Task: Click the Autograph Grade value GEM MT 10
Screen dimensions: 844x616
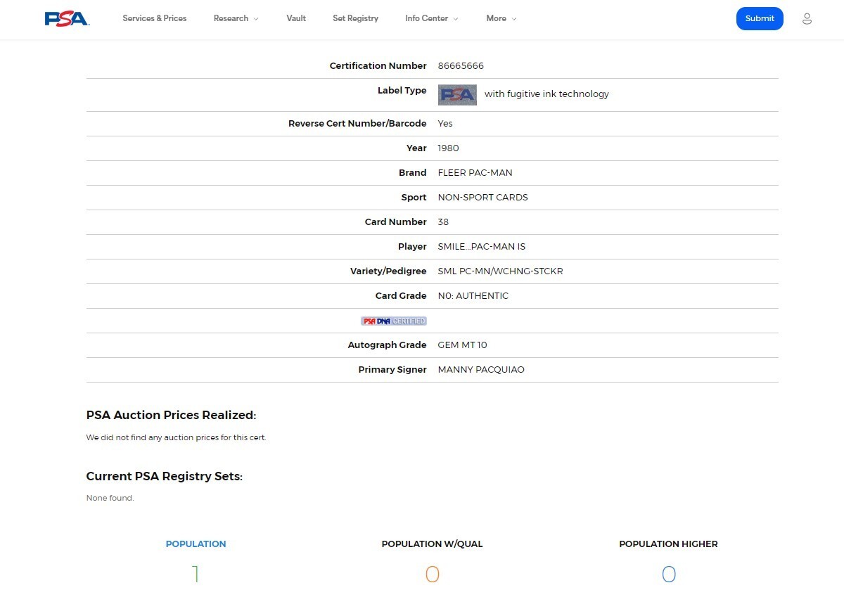Action: (x=462, y=345)
